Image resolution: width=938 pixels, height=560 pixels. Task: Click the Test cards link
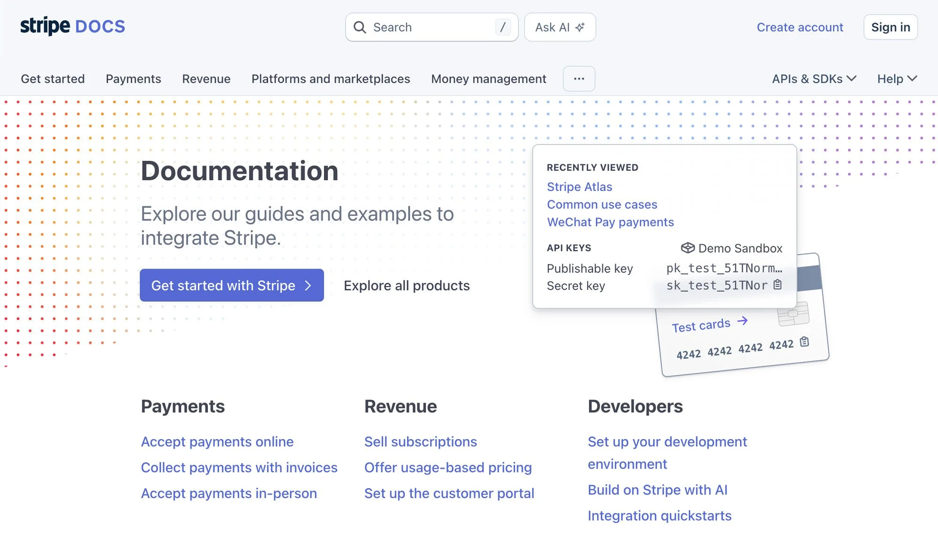click(x=701, y=325)
